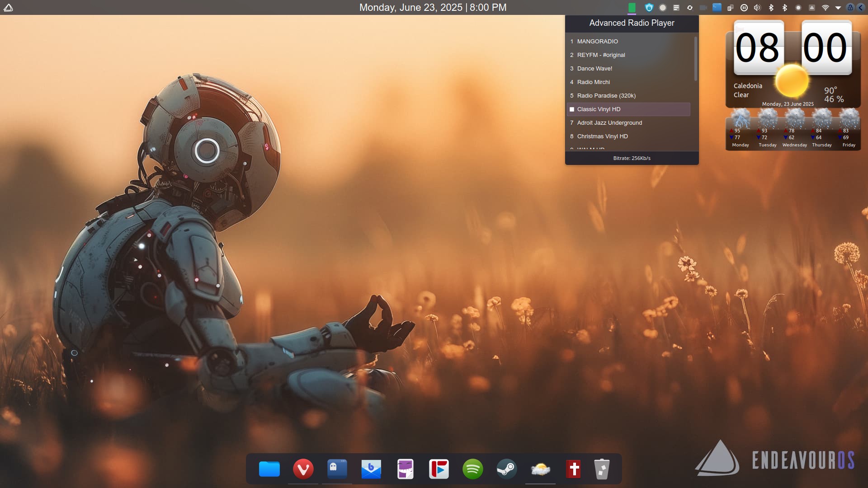Launch FreeTube from the dock
Viewport: 868px width, 488px height.
coord(439,469)
